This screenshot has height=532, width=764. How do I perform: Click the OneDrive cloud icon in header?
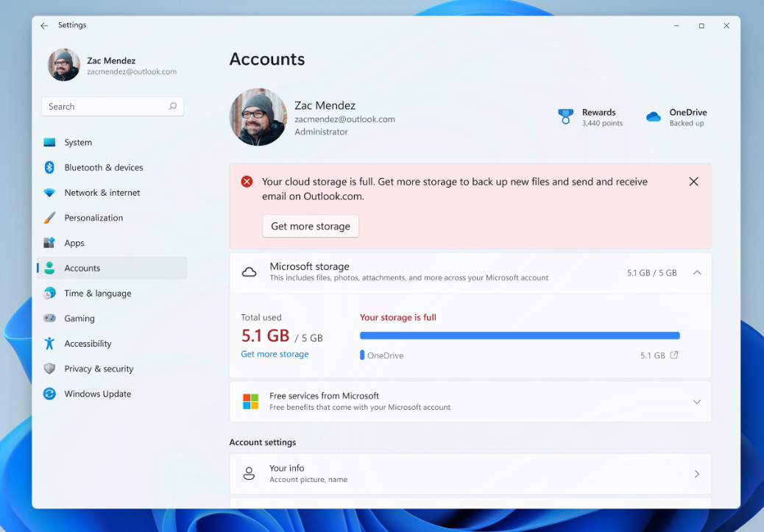653,117
